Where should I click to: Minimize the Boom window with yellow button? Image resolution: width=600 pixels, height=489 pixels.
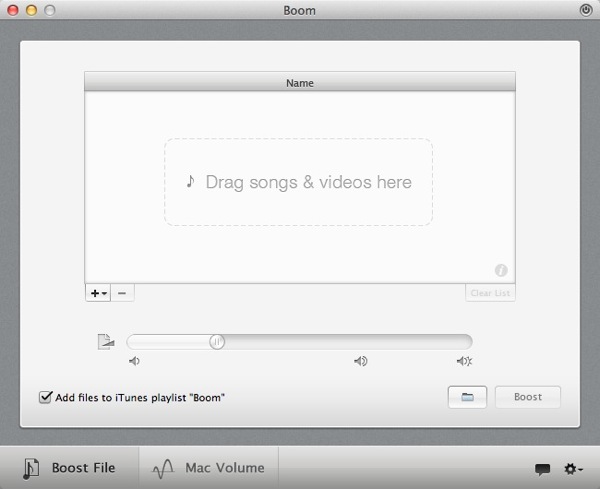tap(31, 10)
